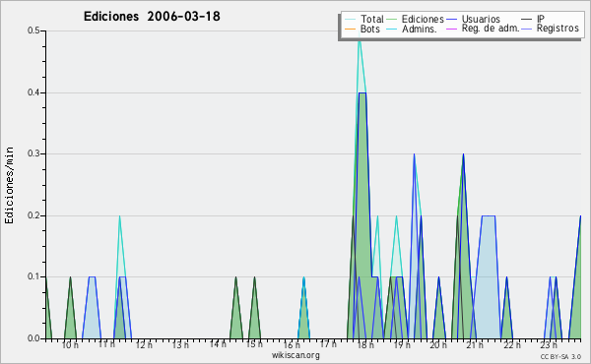Select the 'Admins.' legend entry

pos(412,29)
